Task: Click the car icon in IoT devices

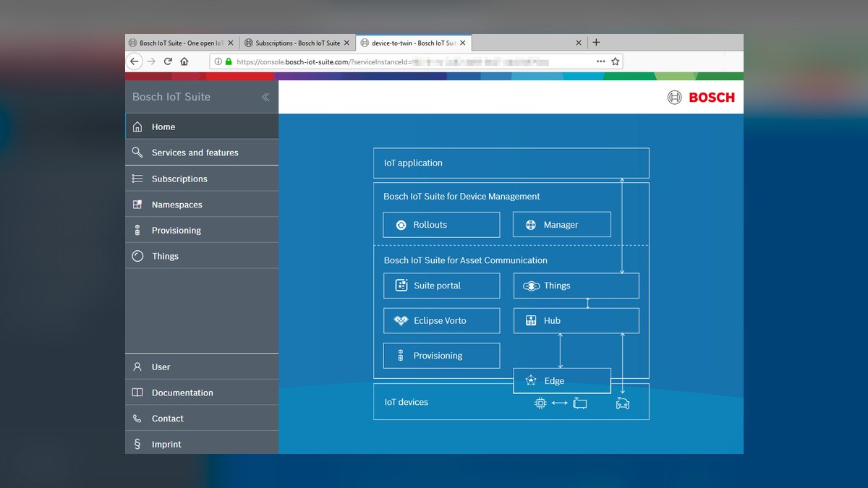Action: tap(622, 403)
